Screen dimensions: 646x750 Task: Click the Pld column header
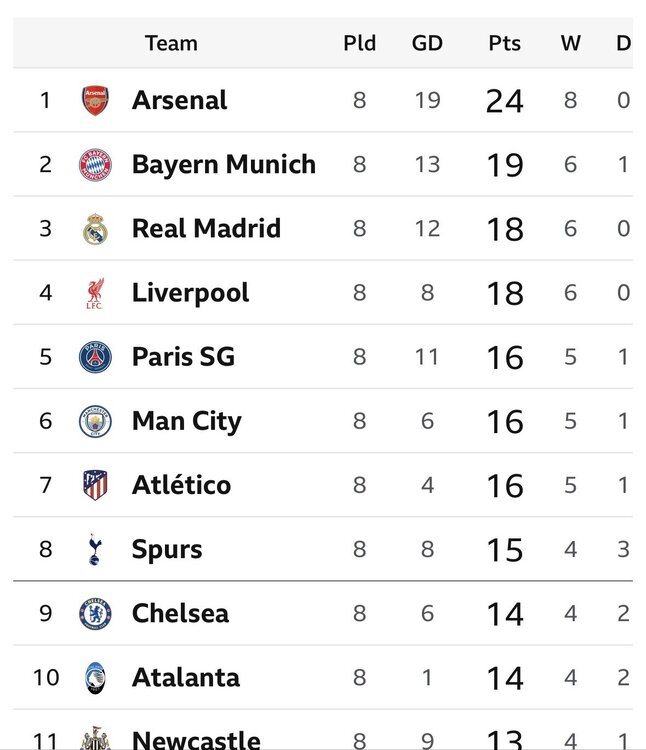[360, 43]
